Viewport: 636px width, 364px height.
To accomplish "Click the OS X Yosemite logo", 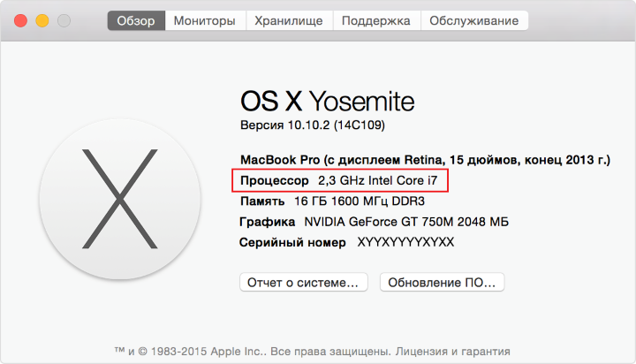I will click(119, 199).
